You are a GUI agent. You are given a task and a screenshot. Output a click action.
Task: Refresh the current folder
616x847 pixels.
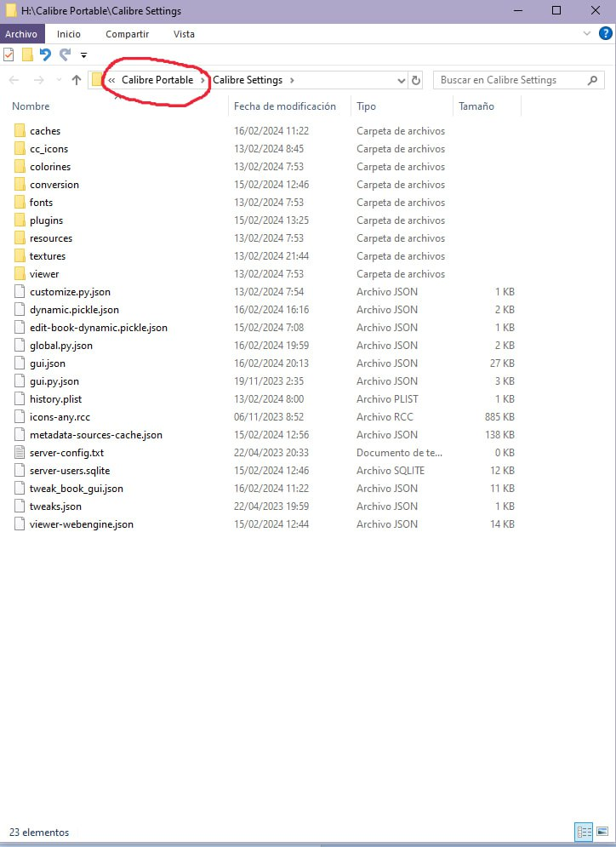click(416, 81)
